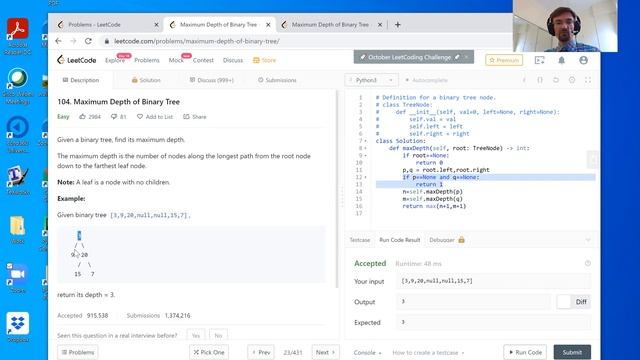Toggle the Diff switch

(573, 302)
